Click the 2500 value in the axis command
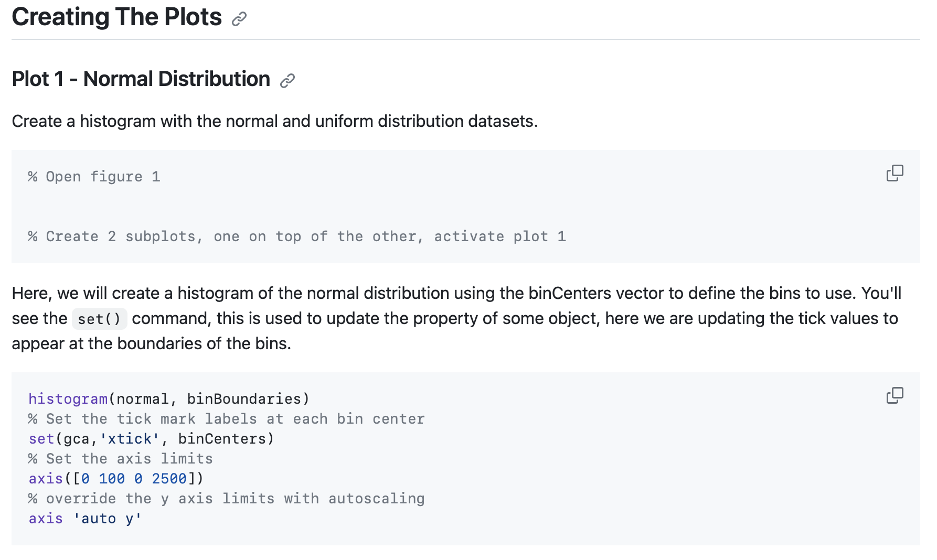 [x=169, y=479]
